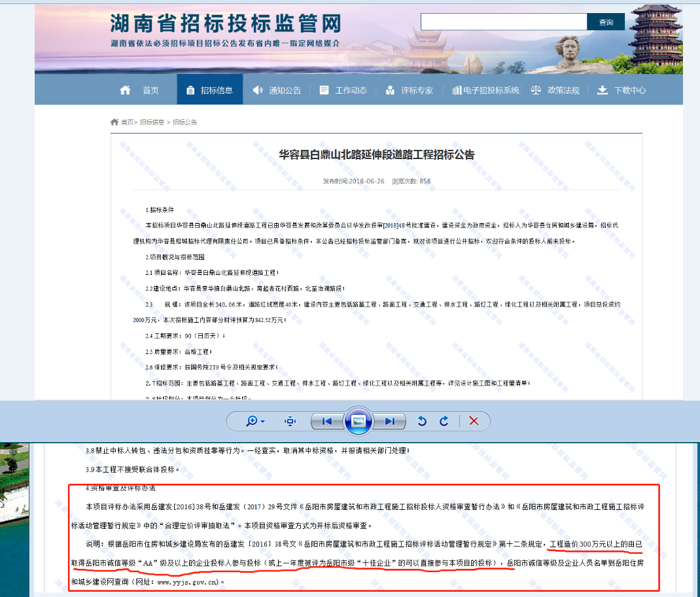This screenshot has width=700, height=597.
Task: Go to the 工作动态 section
Action: point(343,90)
